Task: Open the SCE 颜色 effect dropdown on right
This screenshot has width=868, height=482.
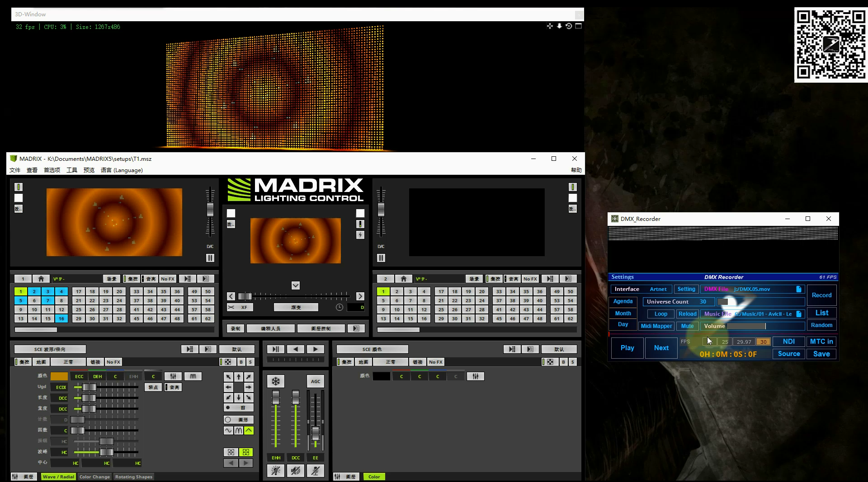Action: pyautogui.click(x=373, y=349)
